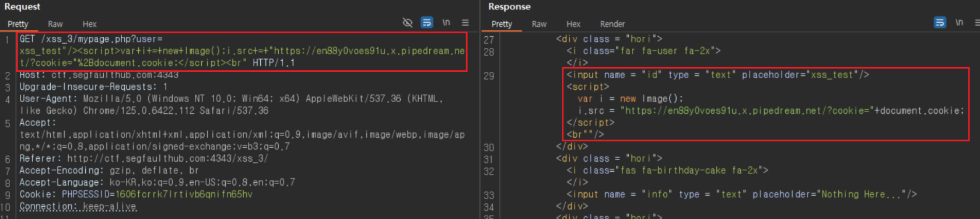This screenshot has width=980, height=219.
Task: Switch to Hex tab in Request panel
Action: tap(89, 24)
